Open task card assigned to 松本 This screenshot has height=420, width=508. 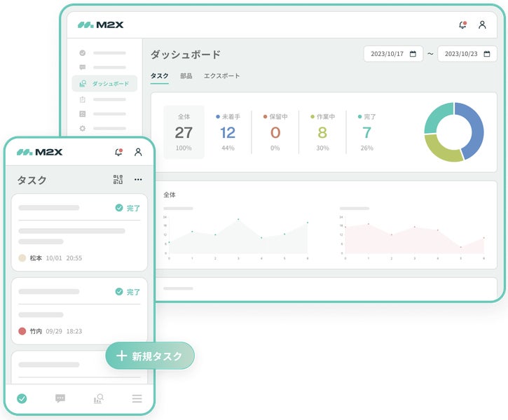coord(79,232)
